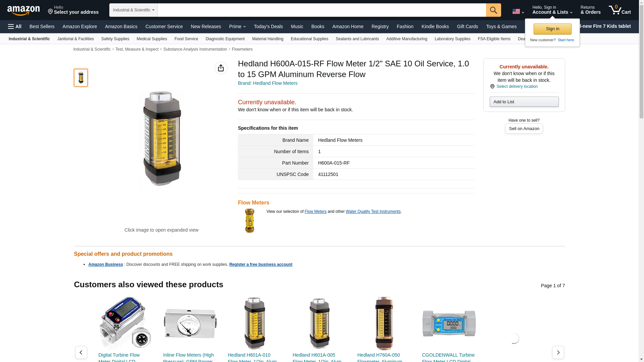This screenshot has height=362, width=644.
Task: Click the previous carousel arrow
Action: click(x=81, y=352)
